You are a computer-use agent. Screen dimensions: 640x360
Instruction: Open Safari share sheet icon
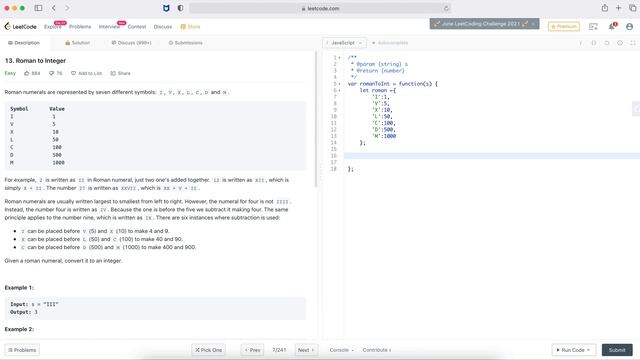(604, 8)
